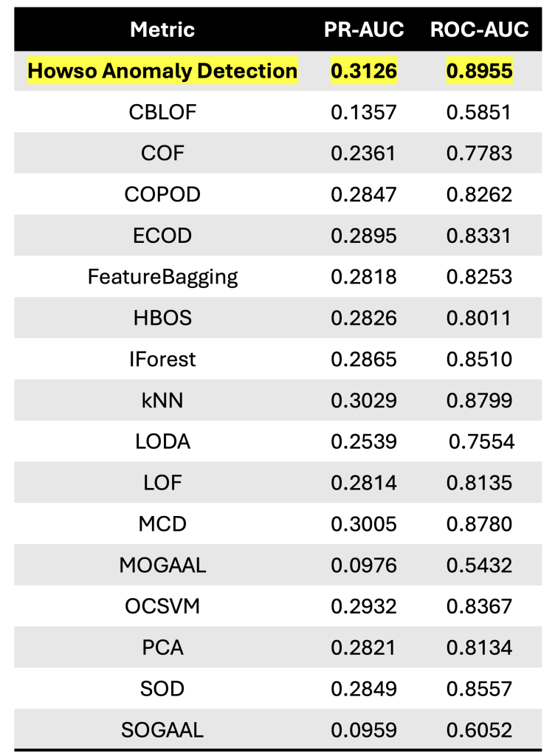The height and width of the screenshot is (756, 555).
Task: Click the OCSVM method name
Action: 162,607
